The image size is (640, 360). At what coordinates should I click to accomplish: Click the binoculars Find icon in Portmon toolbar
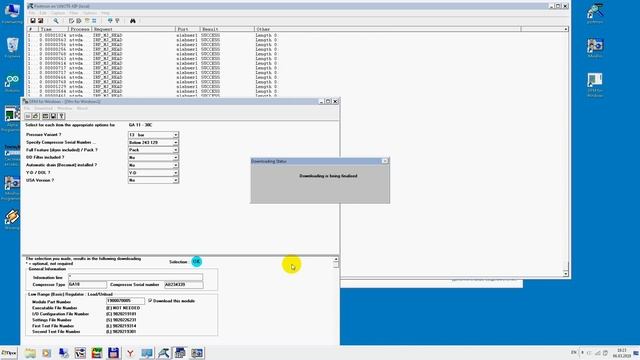(x=133, y=21)
